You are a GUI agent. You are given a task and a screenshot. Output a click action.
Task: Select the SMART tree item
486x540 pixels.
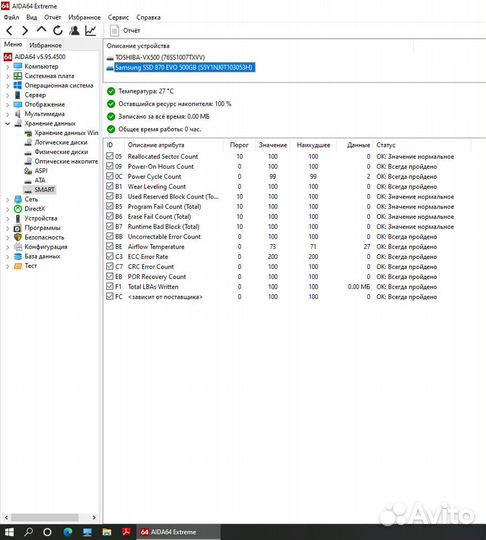(44, 189)
